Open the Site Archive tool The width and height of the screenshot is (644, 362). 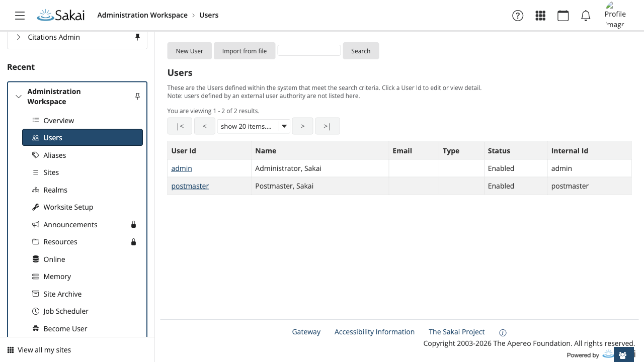click(x=83, y=294)
